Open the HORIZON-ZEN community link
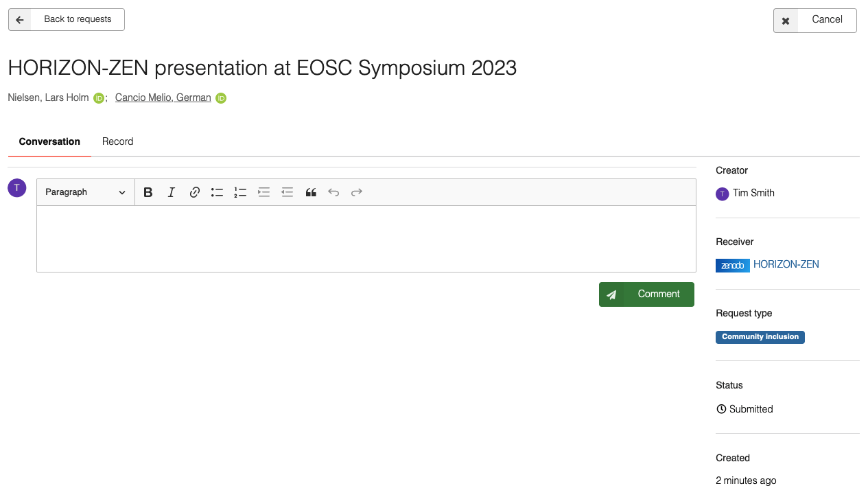This screenshot has height=499, width=868. [786, 264]
